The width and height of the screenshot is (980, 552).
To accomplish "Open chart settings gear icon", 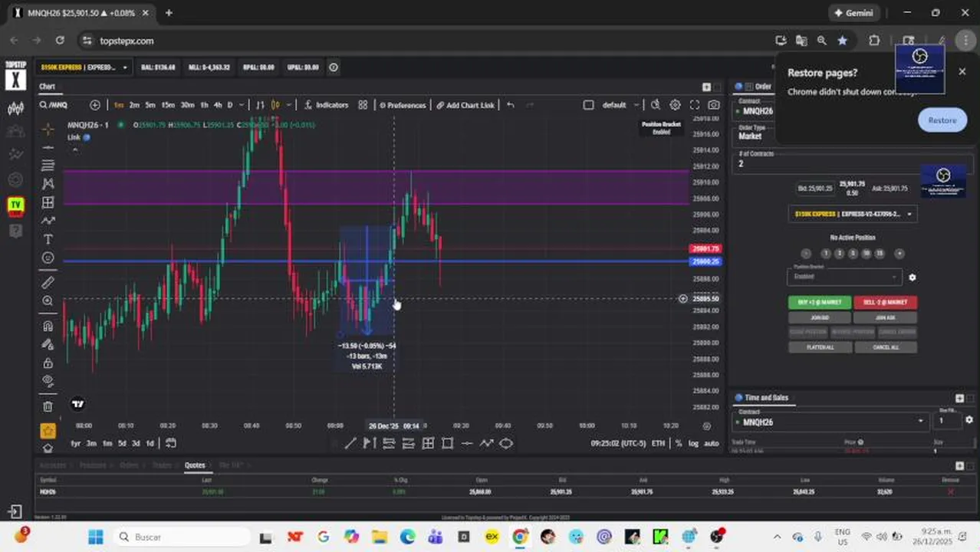I will [675, 105].
